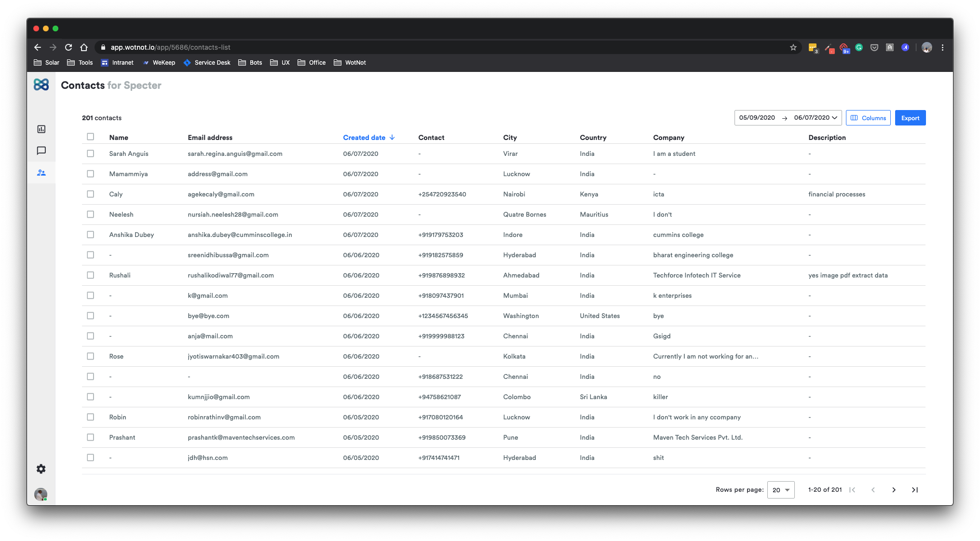Check the box for Sarah Anguis

coord(91,153)
